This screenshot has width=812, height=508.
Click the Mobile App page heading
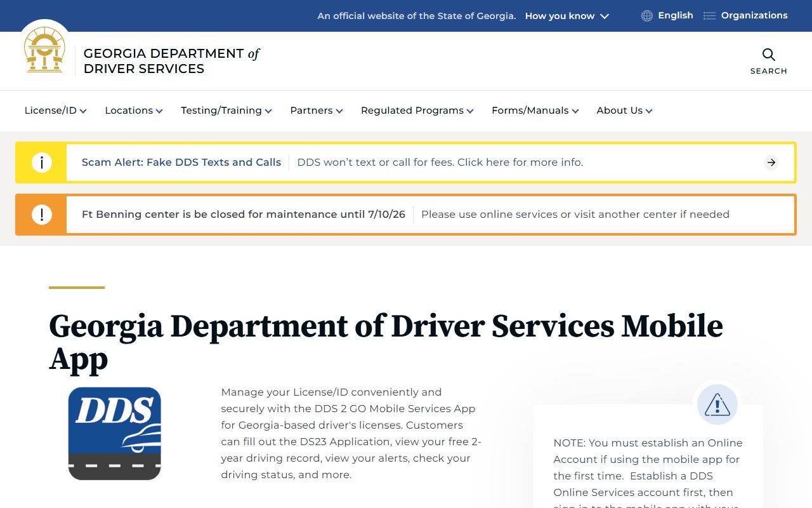coord(386,342)
